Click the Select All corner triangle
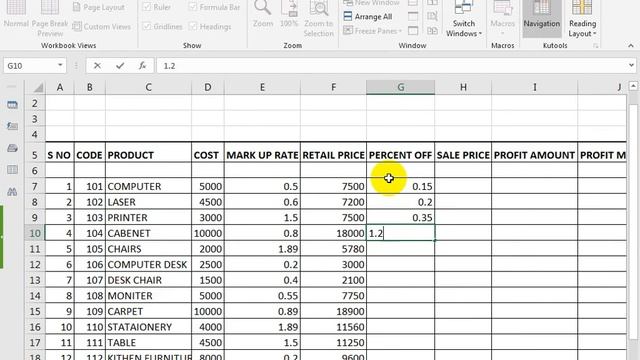Screen dimensions: 640x360 (38, 87)
